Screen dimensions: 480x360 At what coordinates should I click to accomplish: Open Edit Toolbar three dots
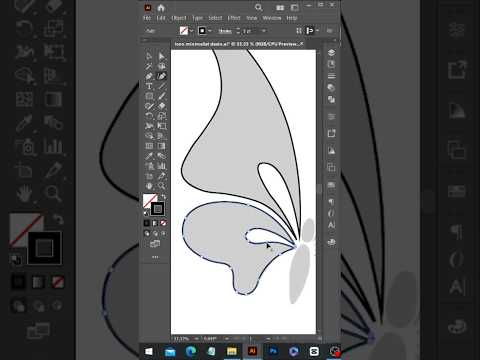pos(155,257)
